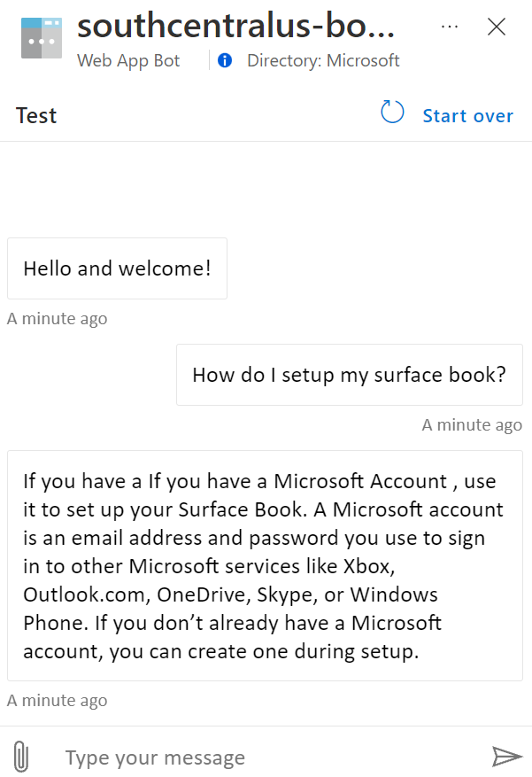Close the Test in Web Chat panel

497,27
